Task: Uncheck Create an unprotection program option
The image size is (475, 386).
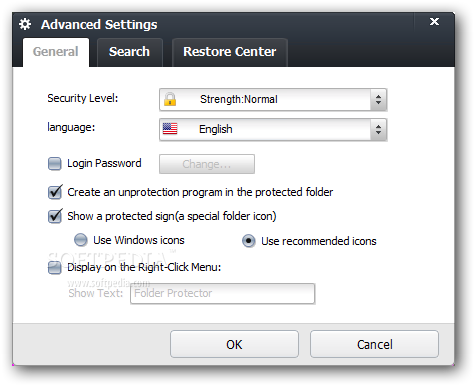Action: pos(55,192)
